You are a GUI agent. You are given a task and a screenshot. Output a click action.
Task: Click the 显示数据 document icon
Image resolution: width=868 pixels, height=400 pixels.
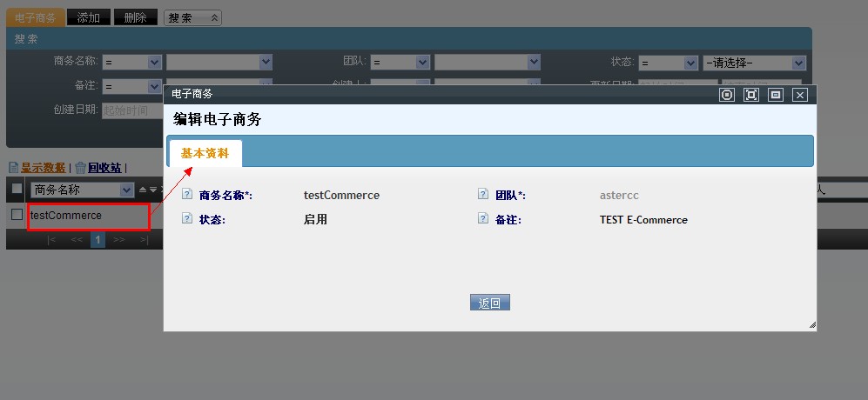tap(13, 168)
